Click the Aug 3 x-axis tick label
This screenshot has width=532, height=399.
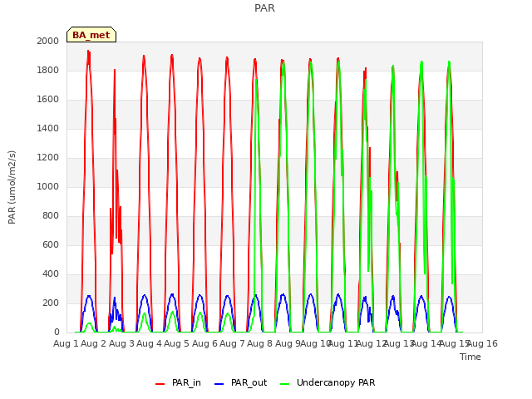pyautogui.click(x=122, y=343)
